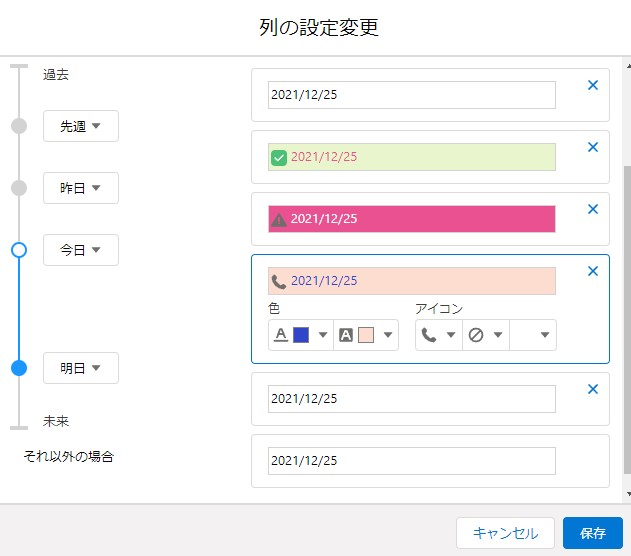Remove the pink warning date rule
This screenshot has width=631, height=556.
tap(593, 209)
